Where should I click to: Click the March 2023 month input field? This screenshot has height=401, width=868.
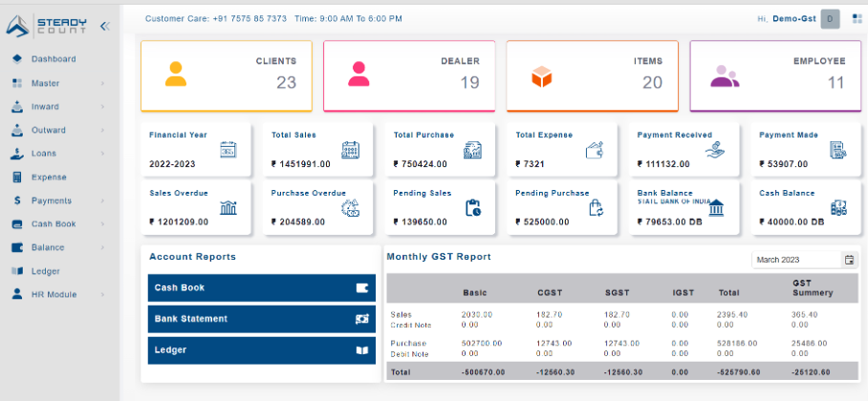pyautogui.click(x=795, y=260)
